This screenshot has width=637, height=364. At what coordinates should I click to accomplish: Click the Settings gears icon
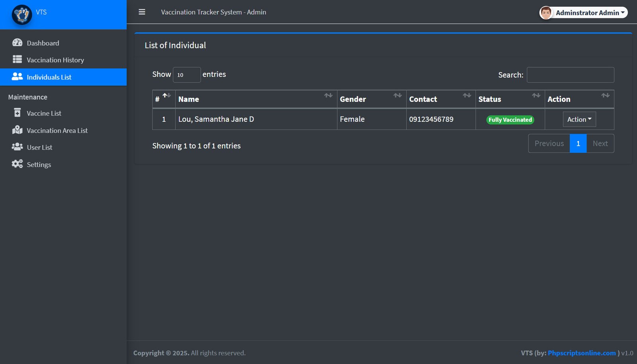coord(17,164)
